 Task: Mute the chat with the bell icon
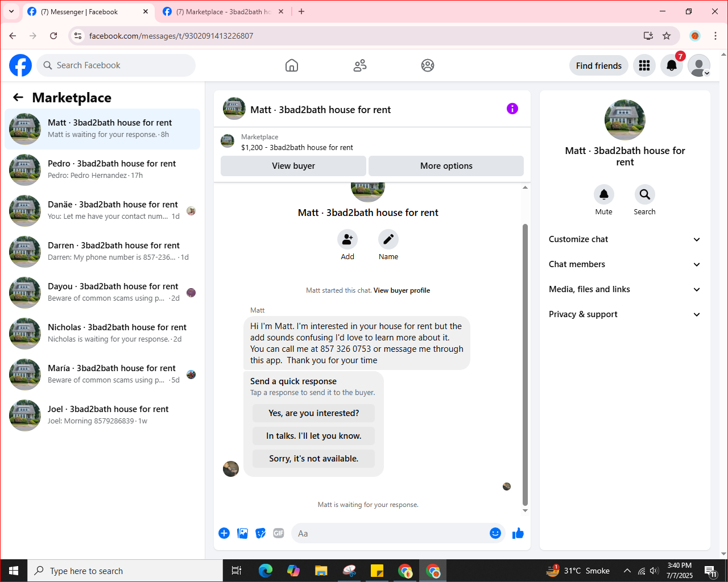coord(604,194)
